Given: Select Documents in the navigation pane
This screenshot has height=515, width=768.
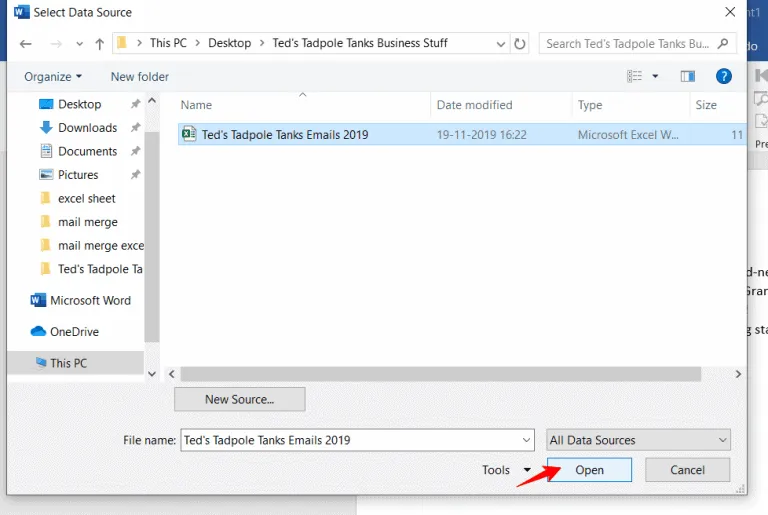Looking at the screenshot, I should click(x=87, y=151).
